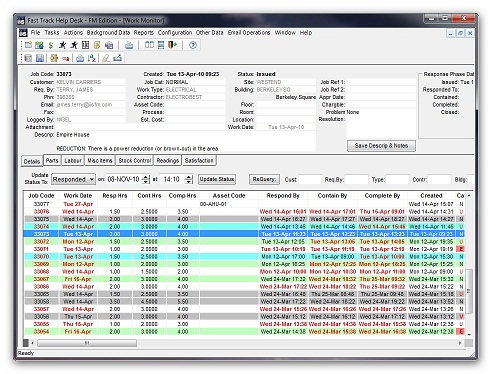Sort by Job Code column header
This screenshot has width=492, height=374.
click(41, 196)
